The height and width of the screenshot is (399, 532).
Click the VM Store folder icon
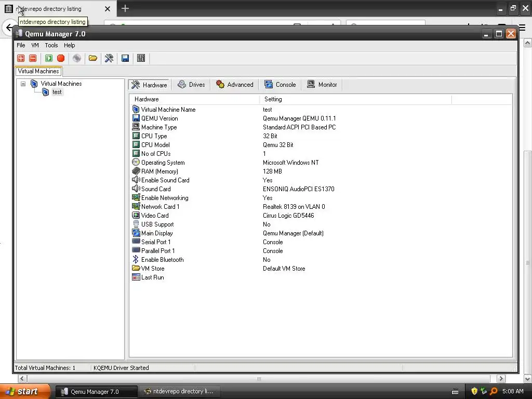coord(136,268)
